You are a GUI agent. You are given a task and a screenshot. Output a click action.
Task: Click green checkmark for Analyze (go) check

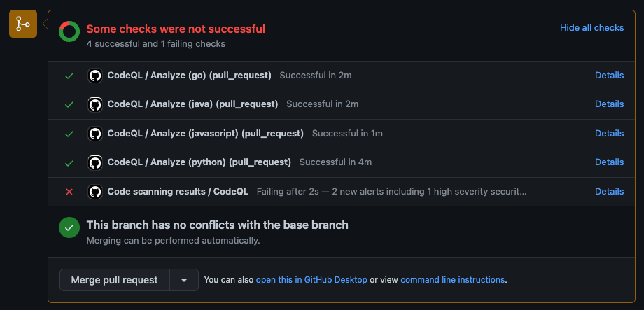tap(69, 76)
